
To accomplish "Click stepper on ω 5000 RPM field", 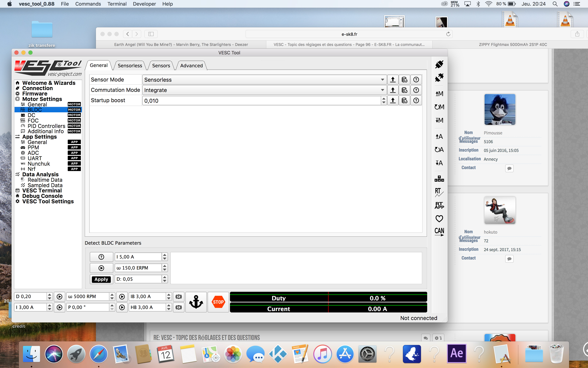I will [x=112, y=297].
